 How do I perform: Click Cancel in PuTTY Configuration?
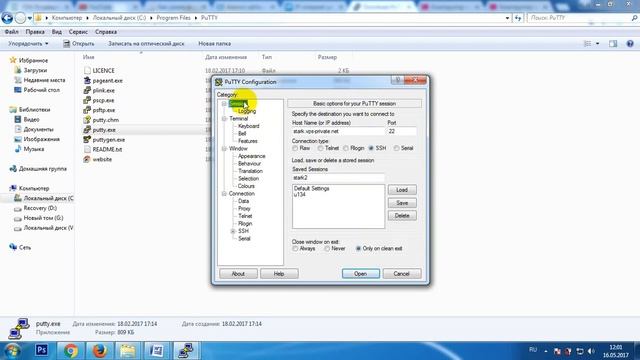pos(402,273)
